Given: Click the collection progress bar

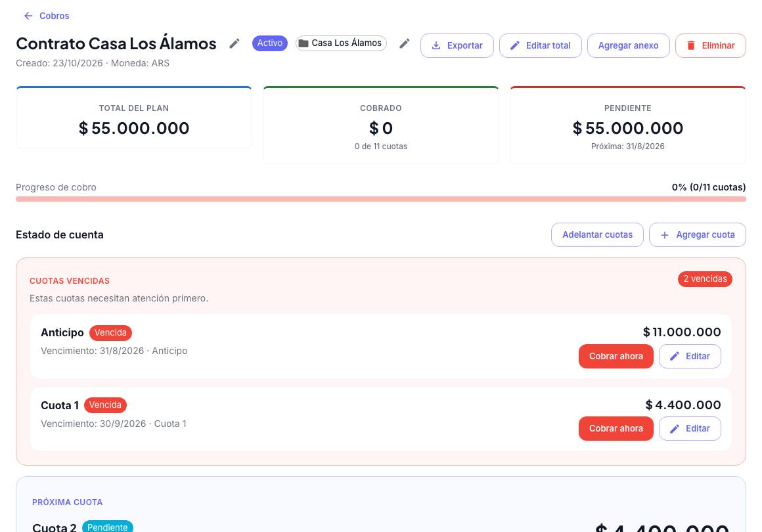Looking at the screenshot, I should tap(381, 199).
